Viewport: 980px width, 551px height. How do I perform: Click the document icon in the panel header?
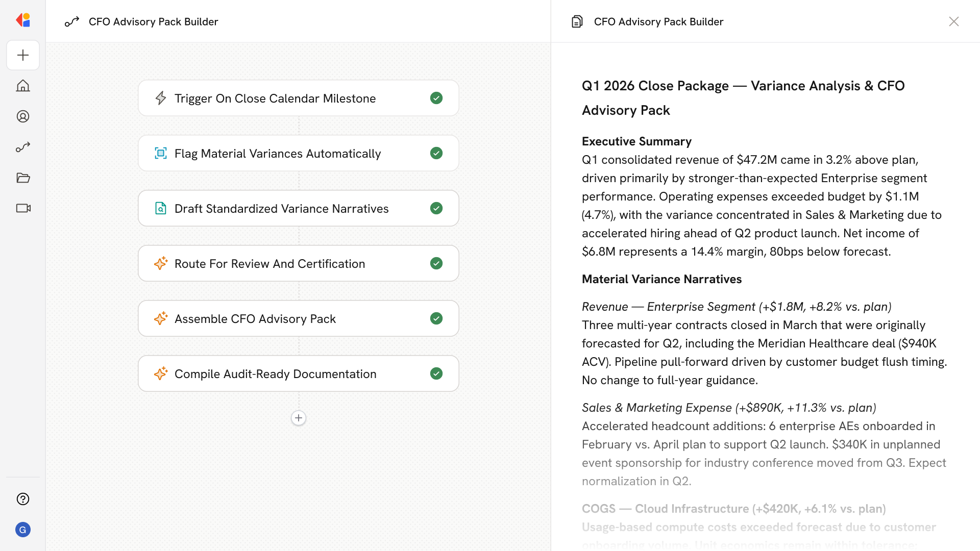click(577, 21)
